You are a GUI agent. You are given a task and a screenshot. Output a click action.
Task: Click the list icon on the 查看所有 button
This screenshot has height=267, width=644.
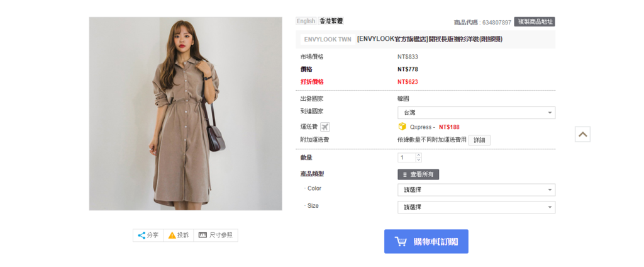pos(405,175)
